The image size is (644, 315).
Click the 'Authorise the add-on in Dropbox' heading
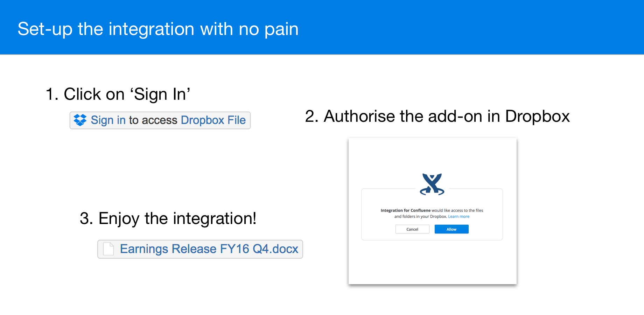437,116
